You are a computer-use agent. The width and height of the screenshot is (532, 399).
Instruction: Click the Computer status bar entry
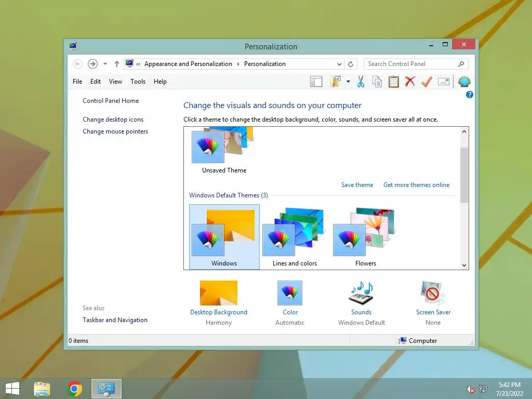tap(418, 341)
